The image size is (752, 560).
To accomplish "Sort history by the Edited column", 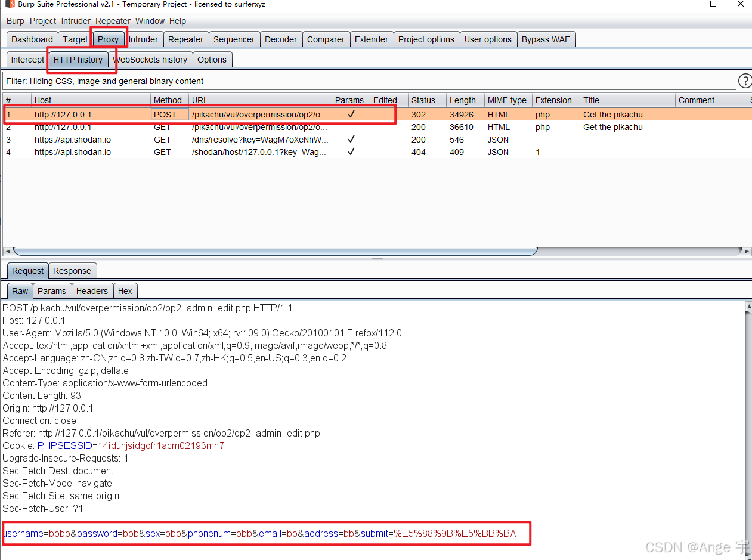I will coord(389,100).
